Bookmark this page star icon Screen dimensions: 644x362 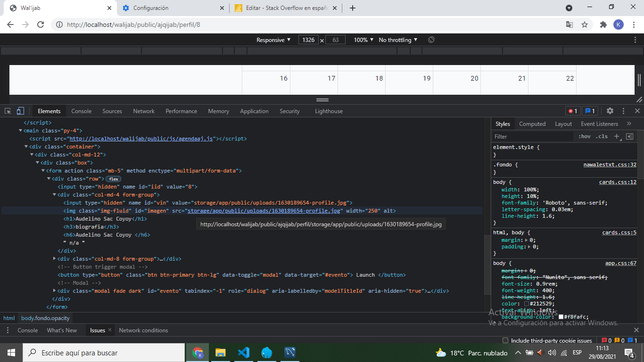click(x=585, y=25)
